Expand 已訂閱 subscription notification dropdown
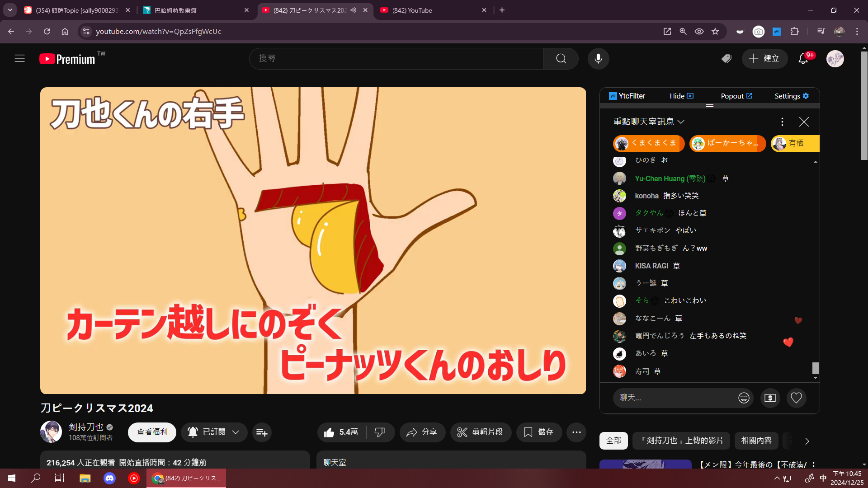The height and width of the screenshot is (488, 868). click(x=214, y=432)
